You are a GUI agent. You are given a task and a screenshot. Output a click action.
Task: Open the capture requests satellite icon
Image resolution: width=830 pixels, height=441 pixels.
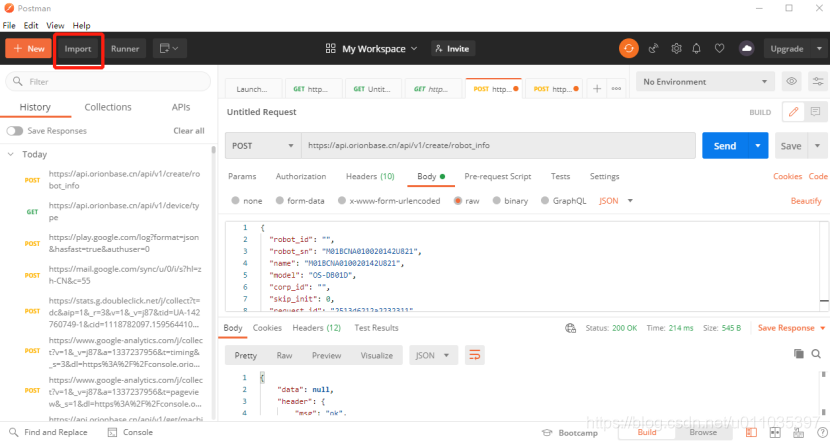click(x=653, y=49)
